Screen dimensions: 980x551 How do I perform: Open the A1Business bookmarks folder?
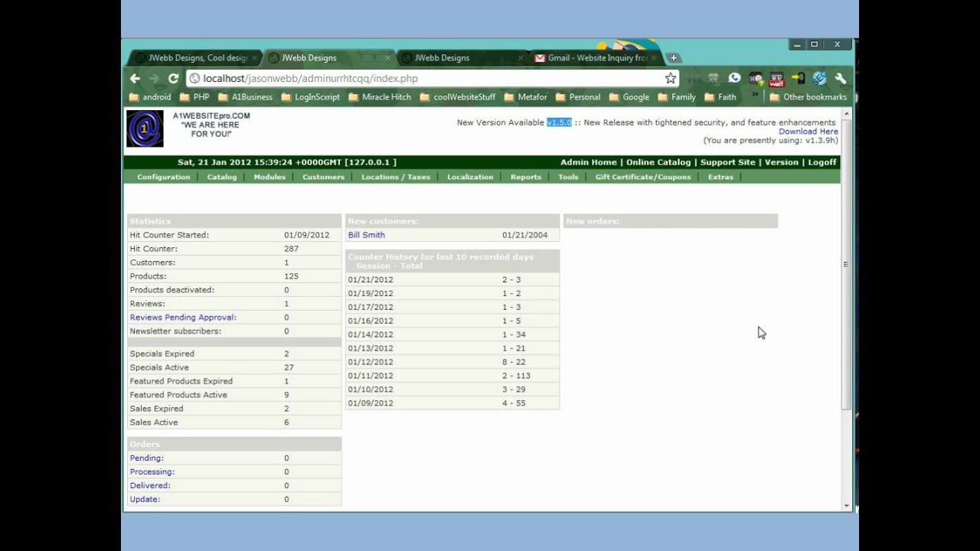click(246, 97)
